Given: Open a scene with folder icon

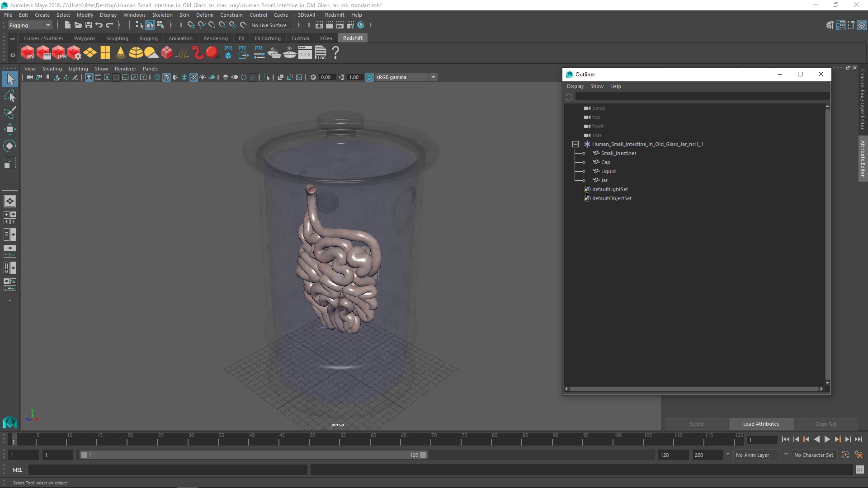Looking at the screenshot, I should [78, 25].
